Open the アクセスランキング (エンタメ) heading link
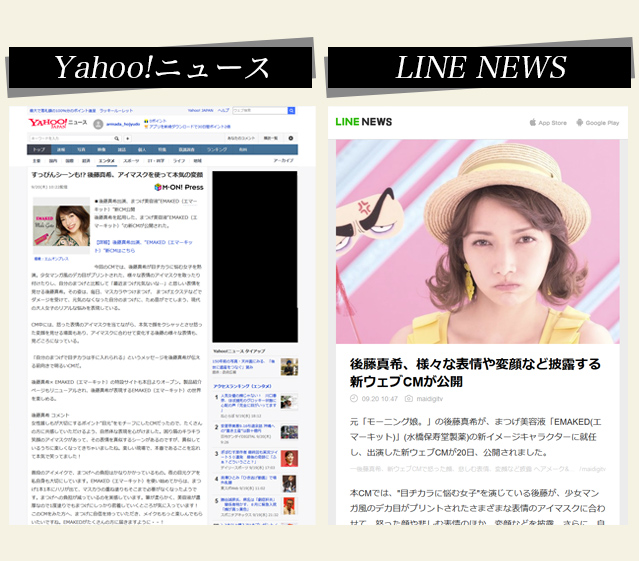 pos(242,386)
